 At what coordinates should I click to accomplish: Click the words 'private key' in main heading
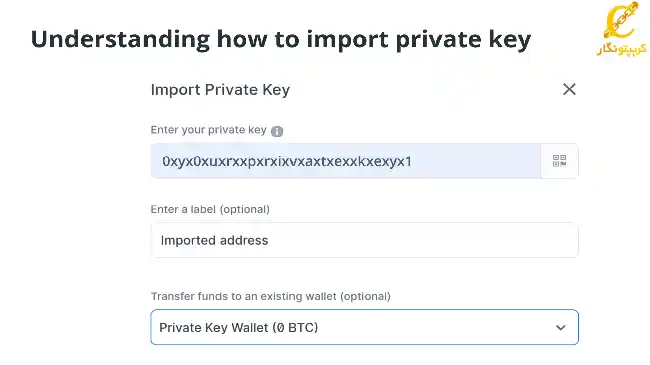point(463,40)
